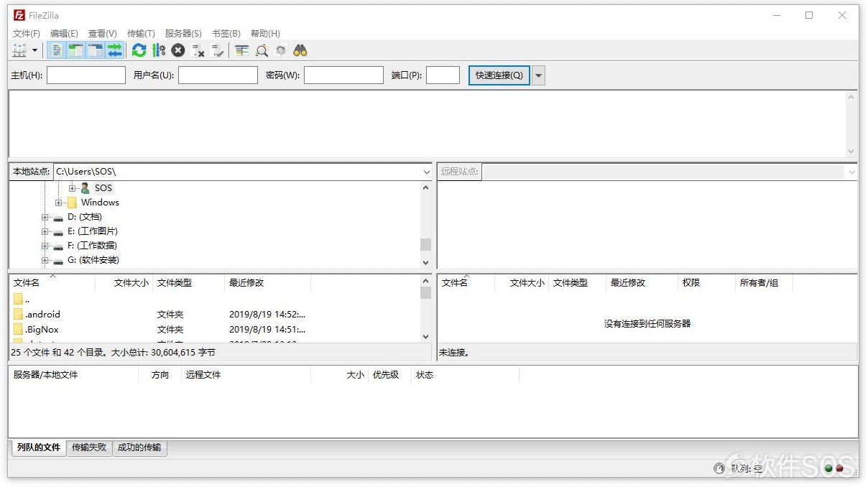Open the directory listing filters dialog

click(x=242, y=50)
